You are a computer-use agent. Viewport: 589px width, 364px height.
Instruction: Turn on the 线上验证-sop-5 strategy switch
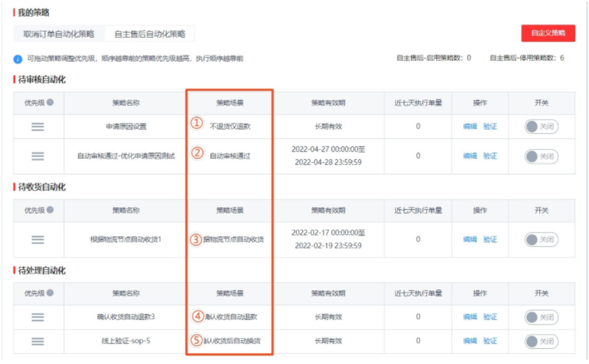click(x=541, y=341)
